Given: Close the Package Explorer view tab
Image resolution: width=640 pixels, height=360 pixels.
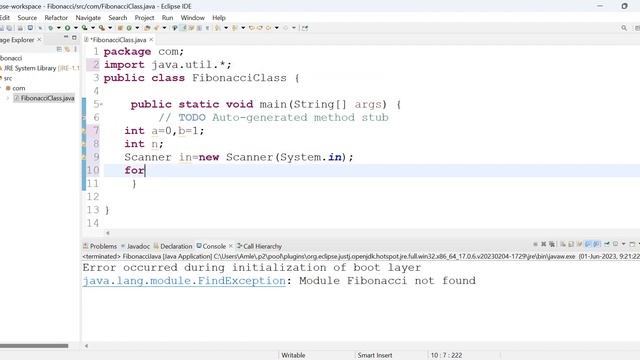Looking at the screenshot, I should [39, 40].
